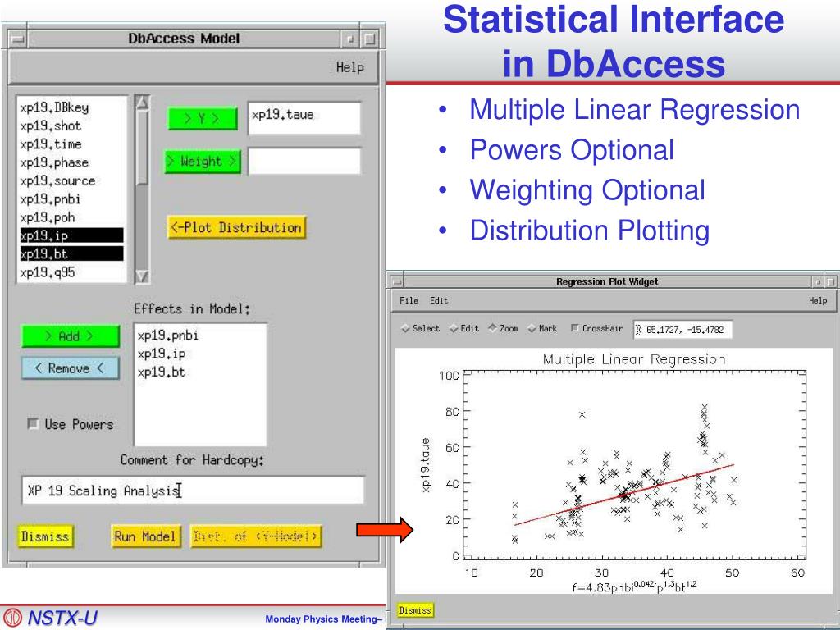Image resolution: width=840 pixels, height=630 pixels.
Task: Select xp19.time in the variable list
Action: tap(72, 144)
